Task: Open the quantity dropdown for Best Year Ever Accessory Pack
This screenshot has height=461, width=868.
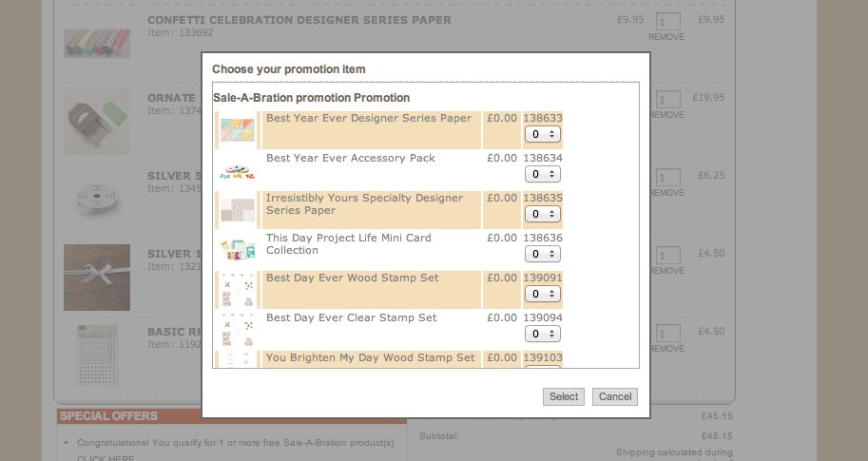Action: pos(543,174)
